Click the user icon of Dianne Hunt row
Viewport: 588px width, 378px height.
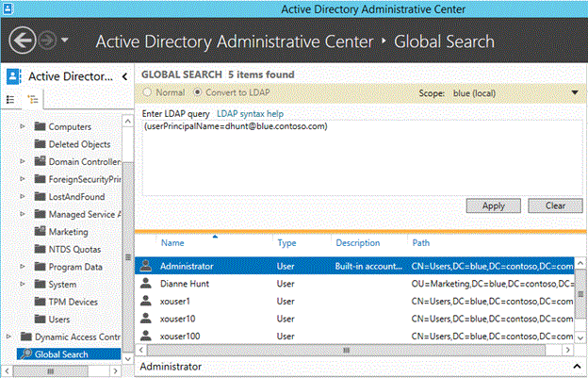[146, 283]
